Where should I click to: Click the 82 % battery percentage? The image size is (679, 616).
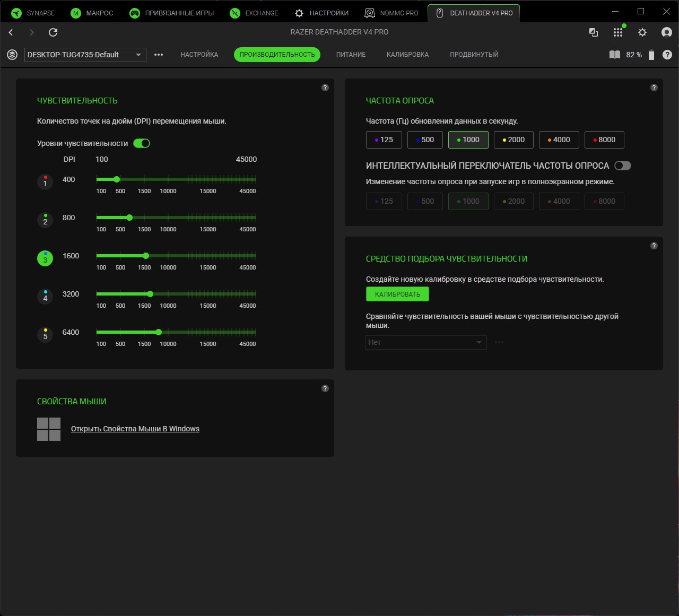(x=634, y=55)
